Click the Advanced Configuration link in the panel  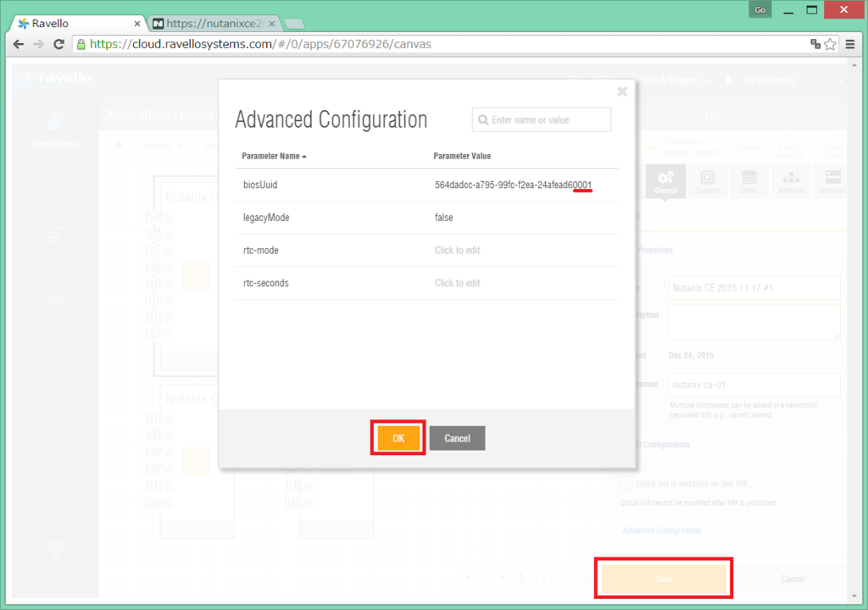tap(661, 530)
